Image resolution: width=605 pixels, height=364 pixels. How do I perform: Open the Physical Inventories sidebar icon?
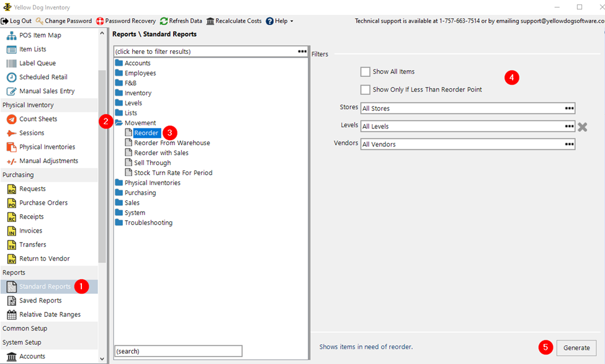(12, 147)
